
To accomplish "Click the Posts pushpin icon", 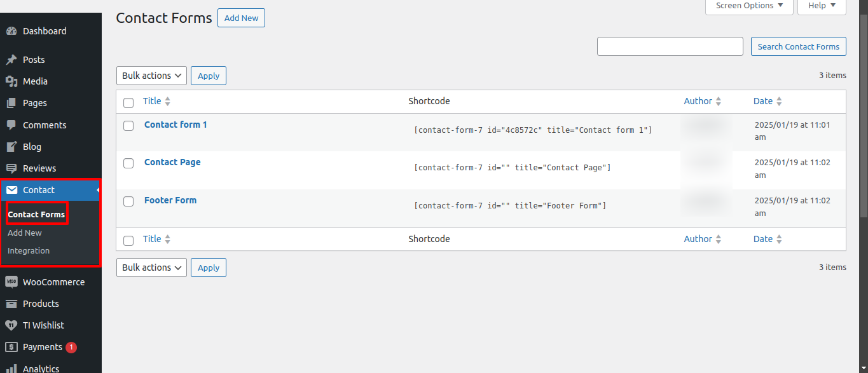I will (11, 60).
